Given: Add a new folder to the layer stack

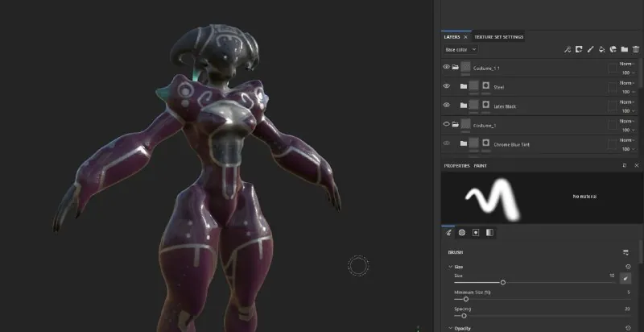Looking at the screenshot, I should pos(625,49).
